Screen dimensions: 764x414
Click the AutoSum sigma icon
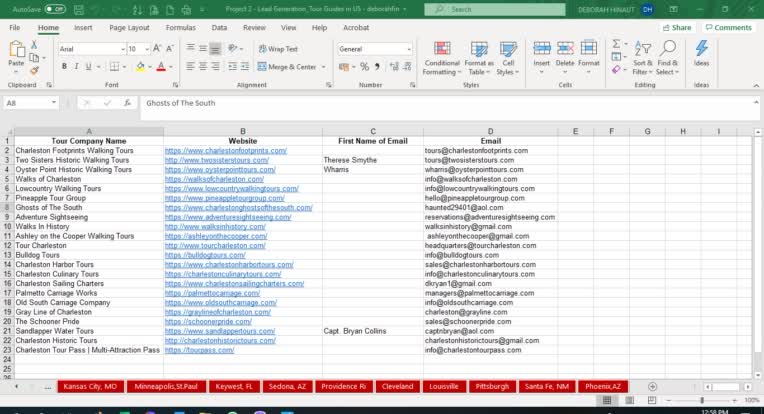[x=616, y=44]
